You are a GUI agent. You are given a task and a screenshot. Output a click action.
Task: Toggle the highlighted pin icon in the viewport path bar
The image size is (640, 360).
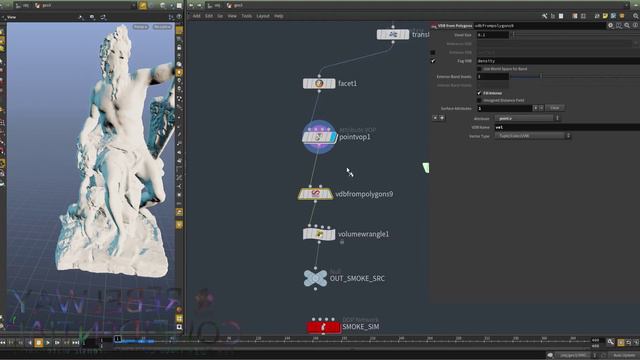(x=143, y=5)
